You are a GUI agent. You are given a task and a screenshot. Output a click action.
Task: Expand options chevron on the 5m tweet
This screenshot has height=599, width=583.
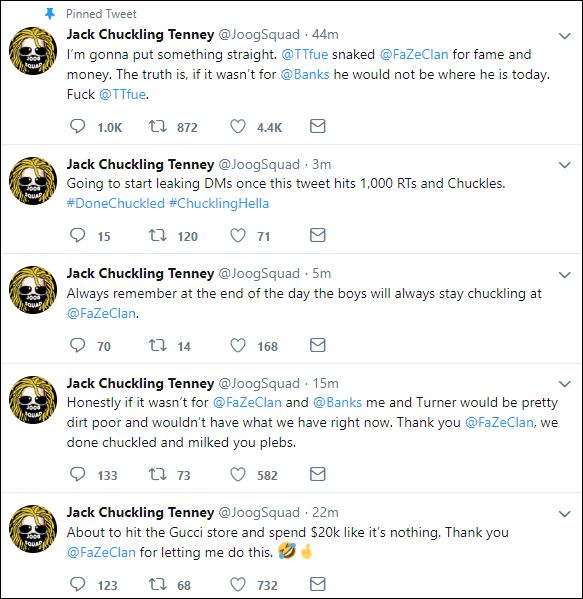tap(564, 275)
